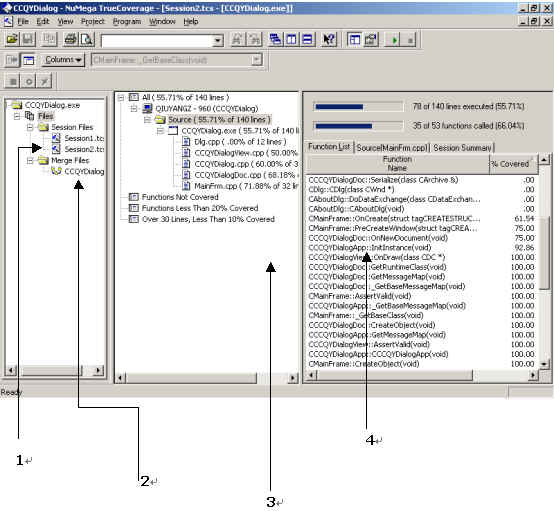Click the Tile horizontally toolbar icon

[x=307, y=40]
